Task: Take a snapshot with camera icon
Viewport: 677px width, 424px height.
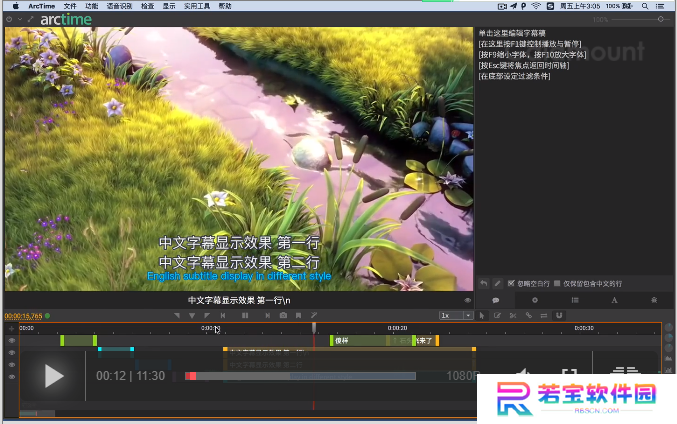Action: [x=283, y=316]
